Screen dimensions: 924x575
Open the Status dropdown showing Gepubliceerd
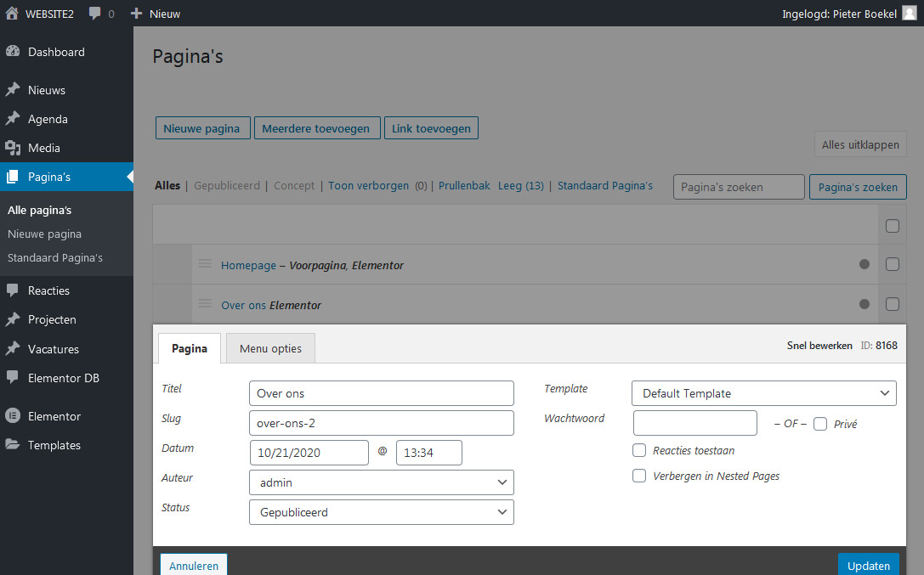click(x=381, y=512)
